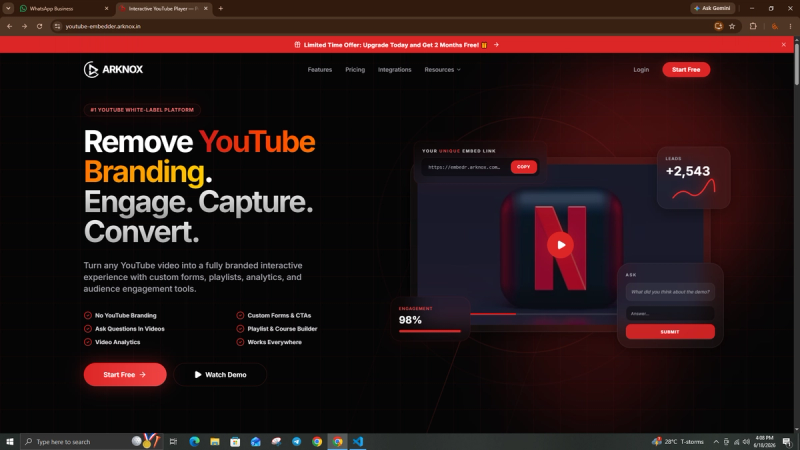This screenshot has height=450, width=800.
Task: Click the video progress bar
Action: (543, 314)
